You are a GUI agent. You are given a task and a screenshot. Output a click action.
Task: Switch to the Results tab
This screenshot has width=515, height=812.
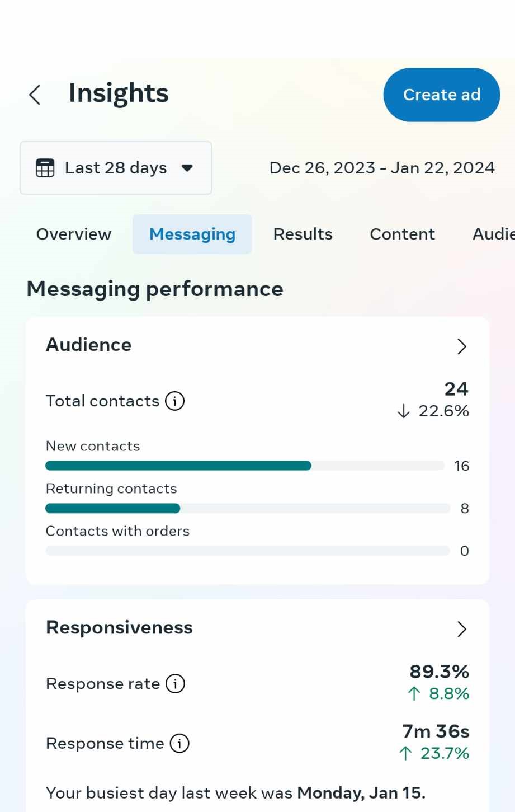click(303, 234)
